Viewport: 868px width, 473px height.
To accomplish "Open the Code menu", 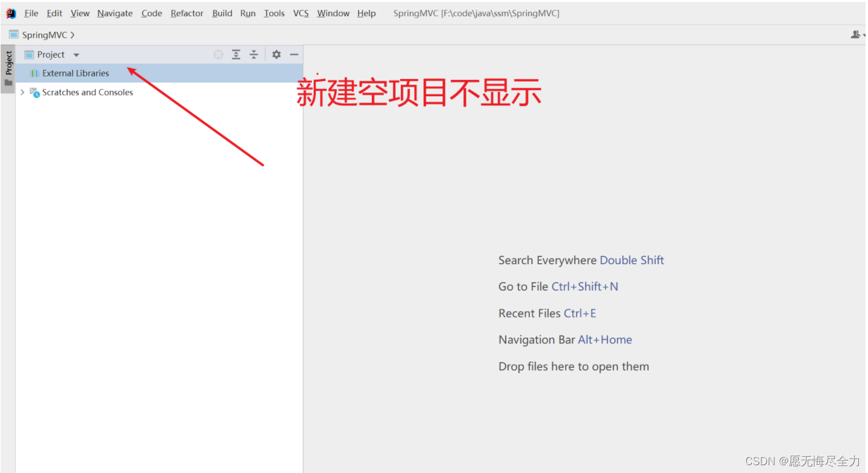I will point(152,13).
